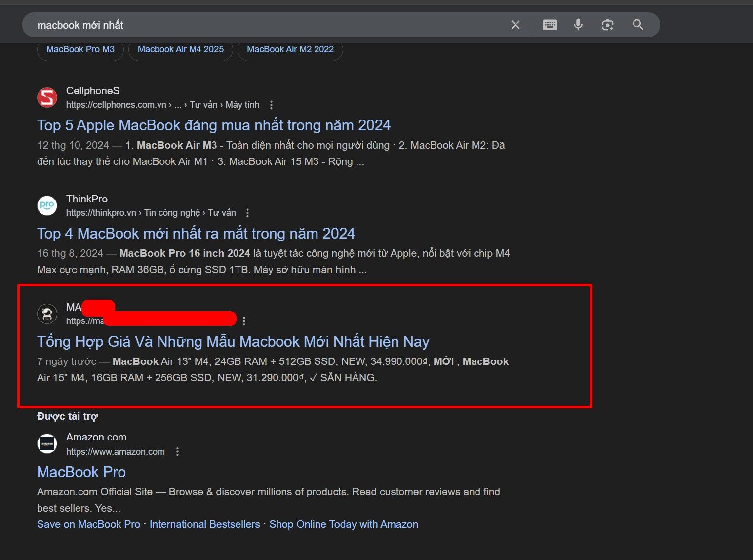Click the 12 thg 10, 2024 snippet date
753x560 pixels.
pyautogui.click(x=73, y=145)
